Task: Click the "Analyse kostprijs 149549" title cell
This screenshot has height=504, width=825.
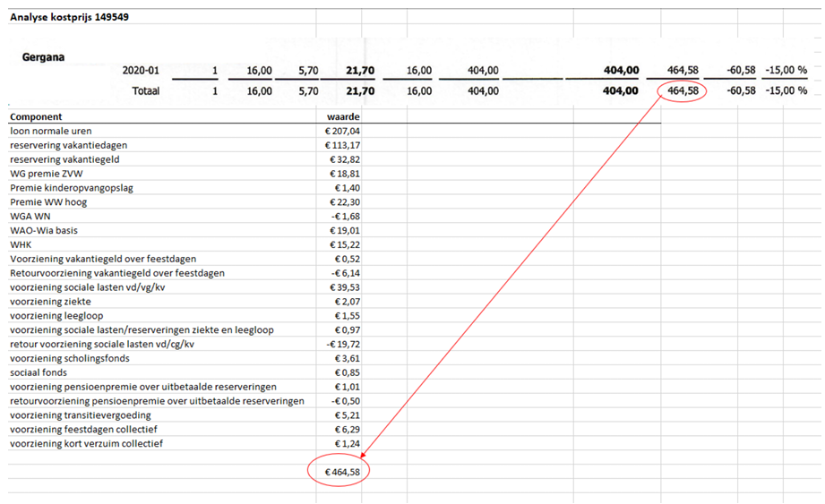Action: point(69,17)
